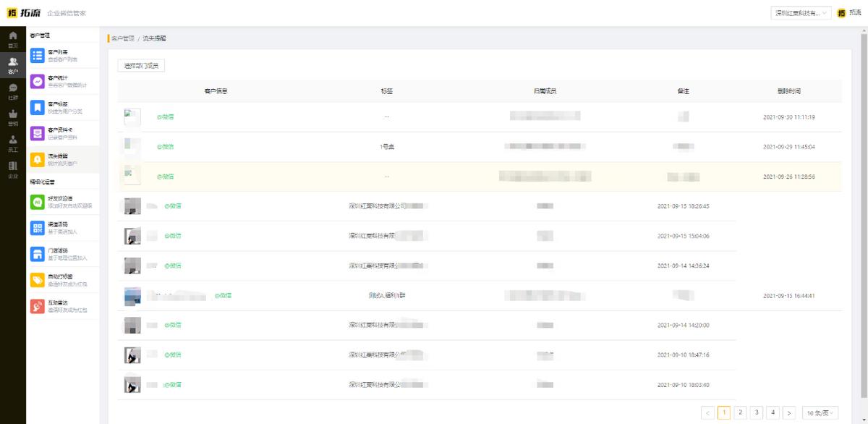This screenshot has height=424, width=868.
Task: Open 企业 enterprise section icon
Action: pos(12,169)
